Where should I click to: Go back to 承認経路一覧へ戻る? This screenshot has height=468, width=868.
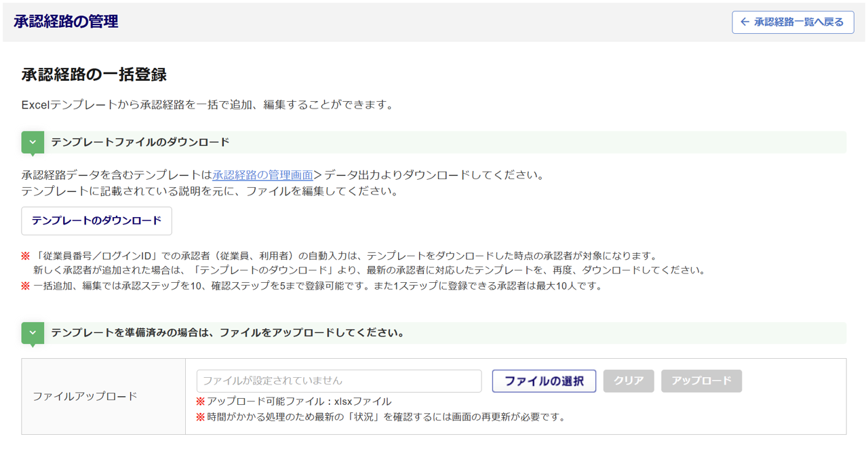(x=793, y=22)
